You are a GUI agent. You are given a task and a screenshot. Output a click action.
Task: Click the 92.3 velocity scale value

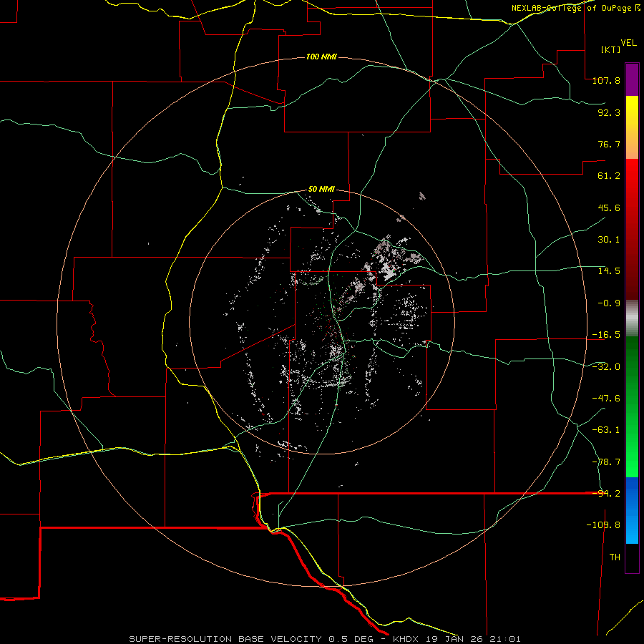click(x=609, y=112)
